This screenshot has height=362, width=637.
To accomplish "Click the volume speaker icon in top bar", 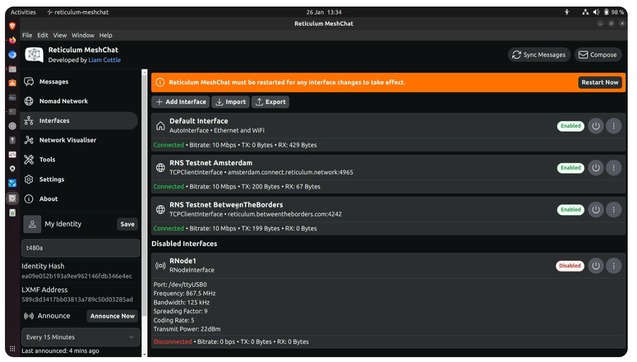I will point(596,12).
